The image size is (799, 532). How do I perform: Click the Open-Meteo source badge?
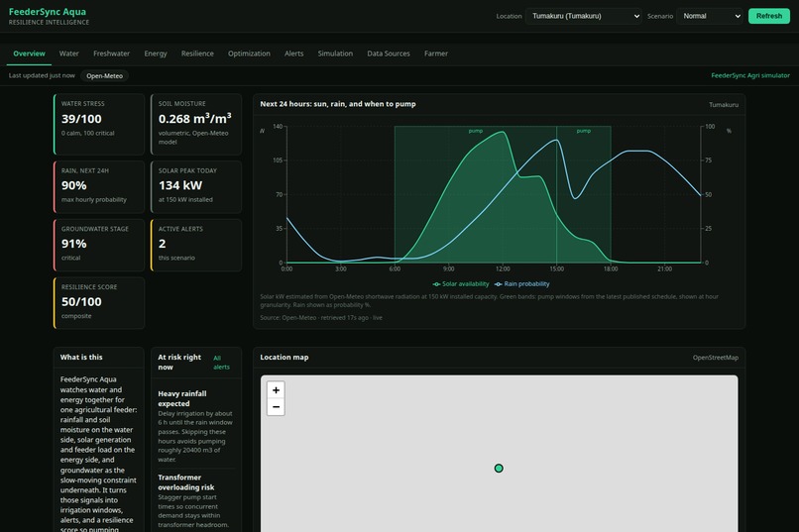click(104, 76)
